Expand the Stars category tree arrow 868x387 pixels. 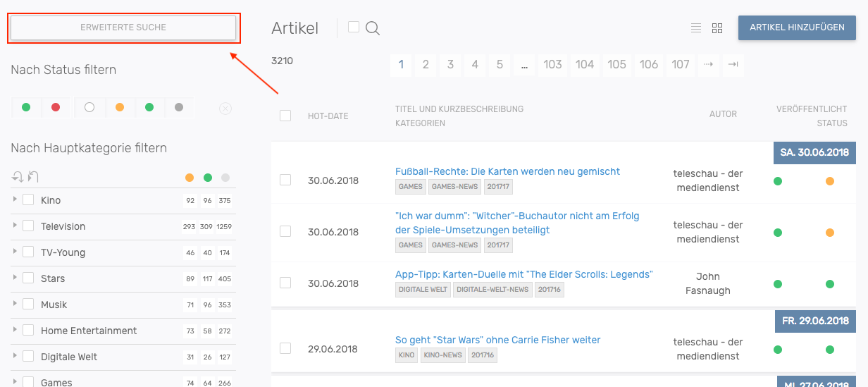click(x=15, y=278)
